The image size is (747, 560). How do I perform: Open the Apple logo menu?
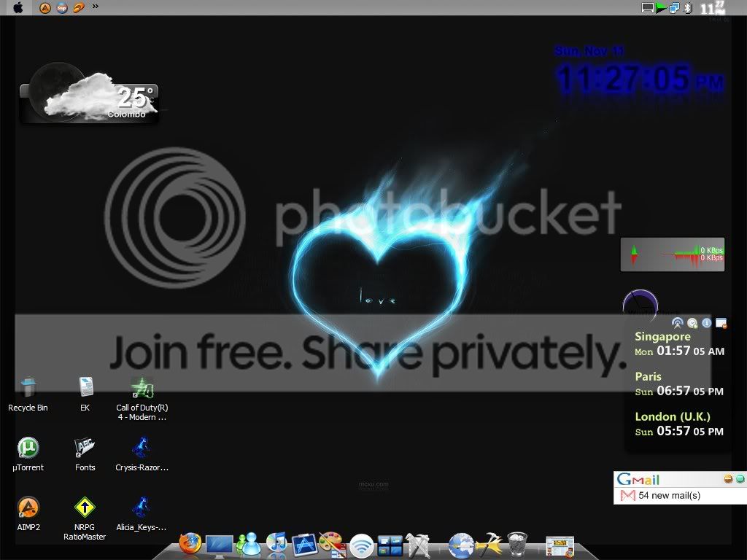[x=18, y=7]
